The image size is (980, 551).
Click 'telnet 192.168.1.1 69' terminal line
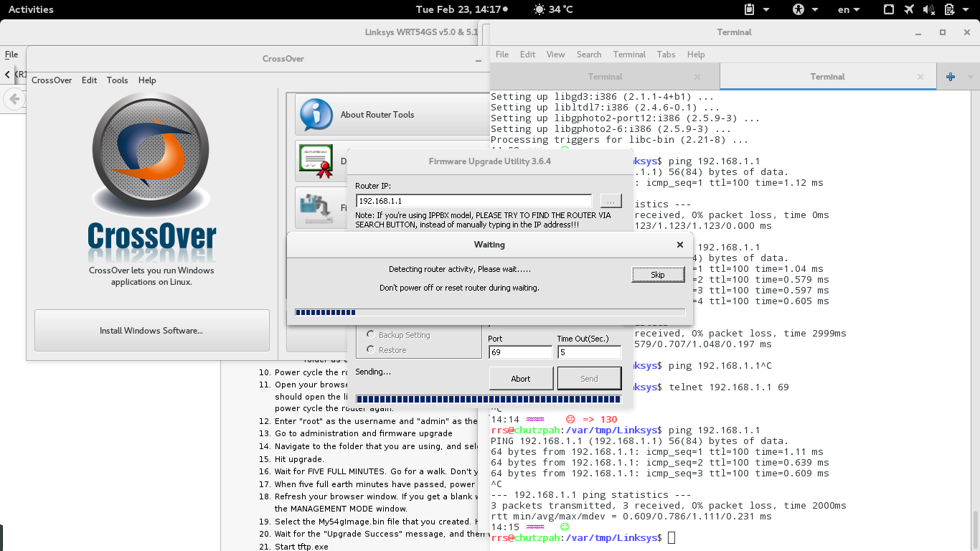[729, 387]
